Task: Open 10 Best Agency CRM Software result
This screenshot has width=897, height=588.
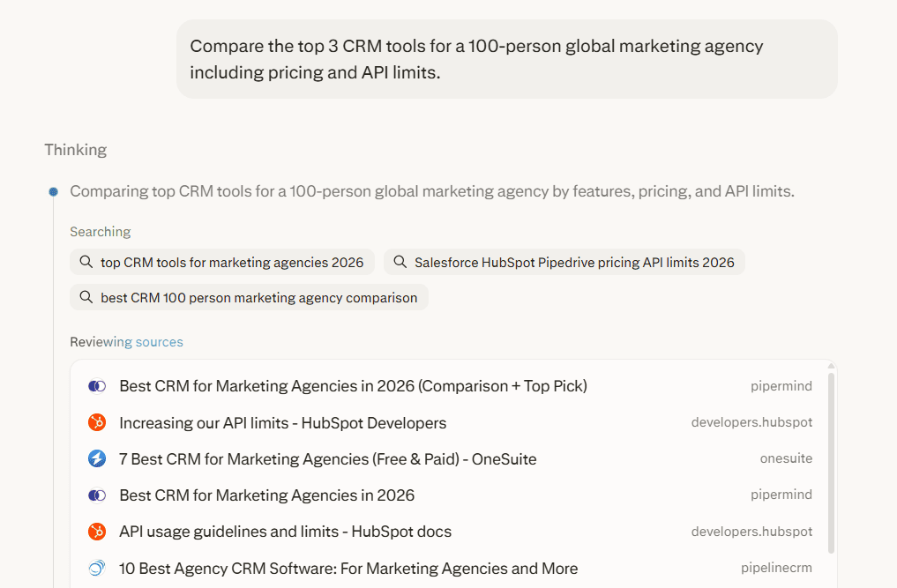Action: [348, 569]
